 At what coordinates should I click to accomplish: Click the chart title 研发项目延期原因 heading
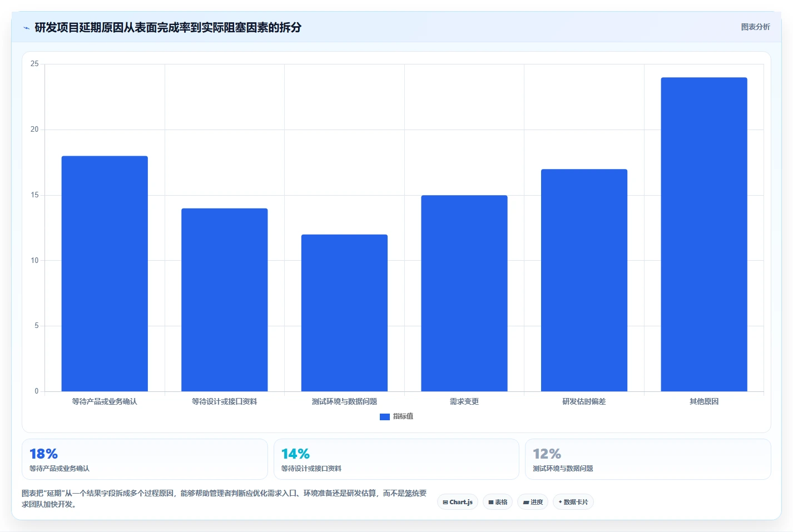[x=168, y=27]
